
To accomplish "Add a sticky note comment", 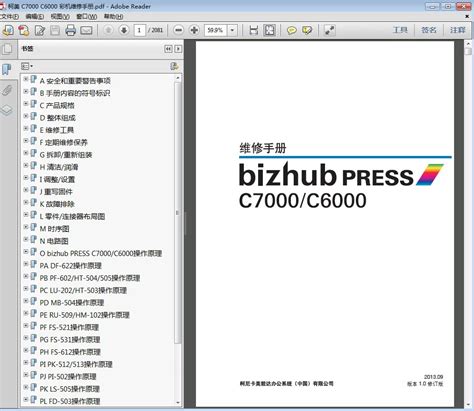I will click(292, 30).
